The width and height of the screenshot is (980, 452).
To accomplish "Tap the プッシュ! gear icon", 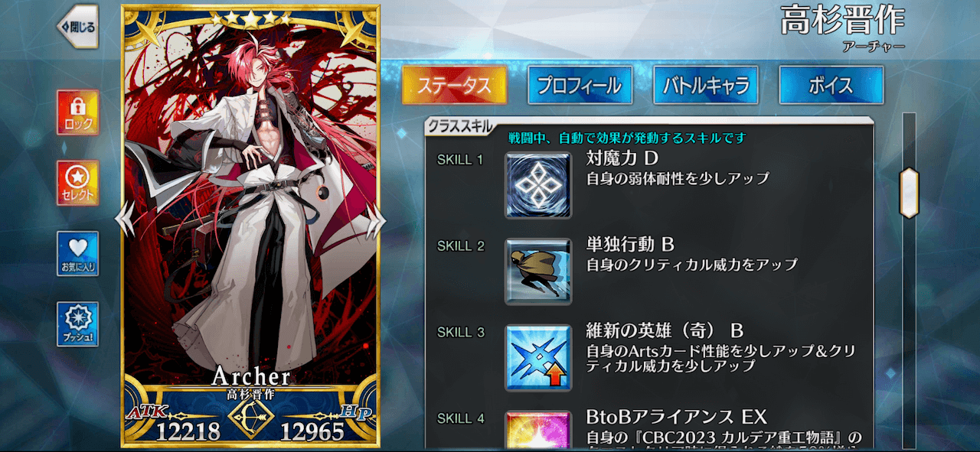I will [77, 324].
